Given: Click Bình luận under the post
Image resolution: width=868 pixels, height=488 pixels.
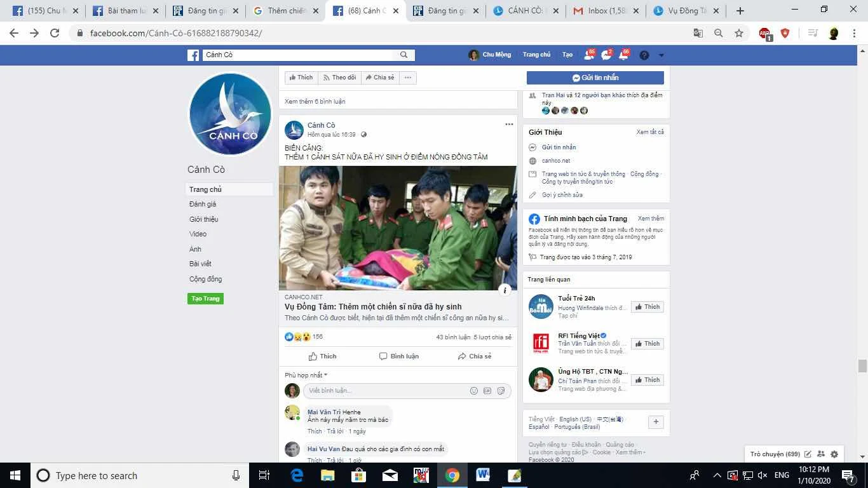Looking at the screenshot, I should click(x=398, y=356).
